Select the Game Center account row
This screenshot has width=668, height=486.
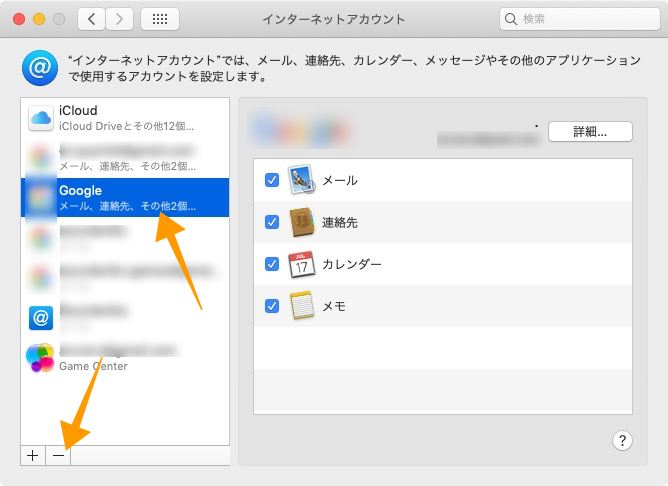(125, 358)
